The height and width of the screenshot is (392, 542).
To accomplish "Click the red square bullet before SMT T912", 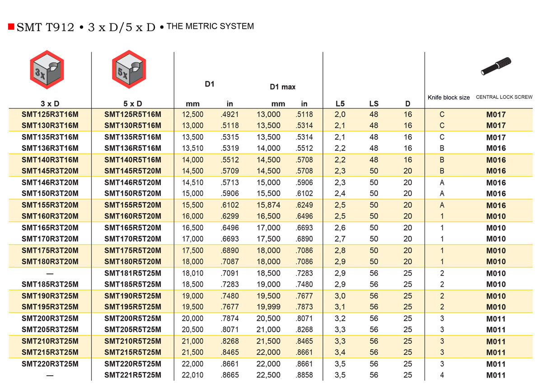I will (11, 27).
